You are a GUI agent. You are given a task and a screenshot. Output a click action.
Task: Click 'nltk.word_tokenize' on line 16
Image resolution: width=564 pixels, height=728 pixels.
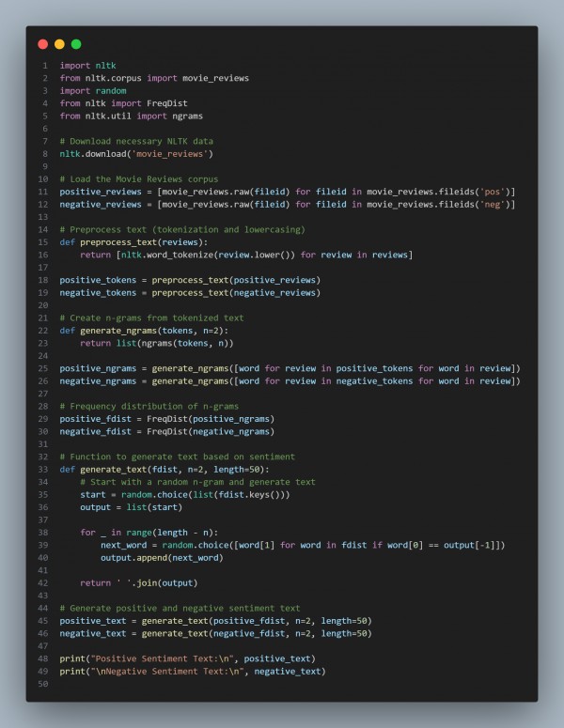(167, 255)
